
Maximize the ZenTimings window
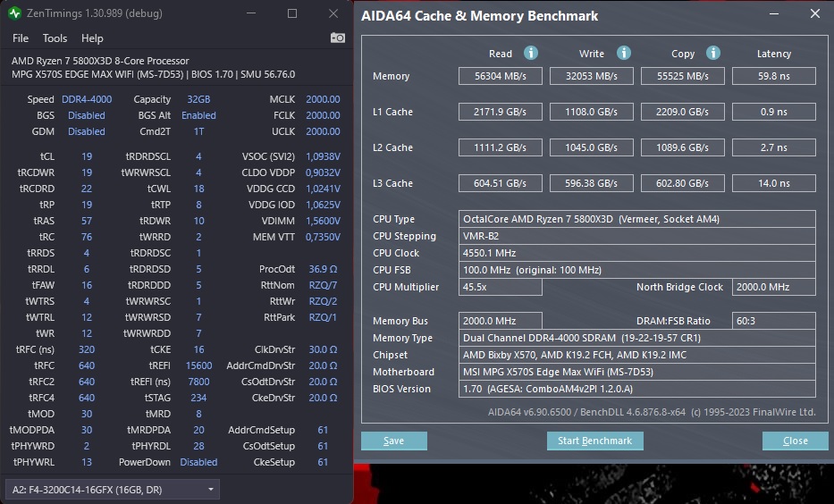tap(292, 13)
